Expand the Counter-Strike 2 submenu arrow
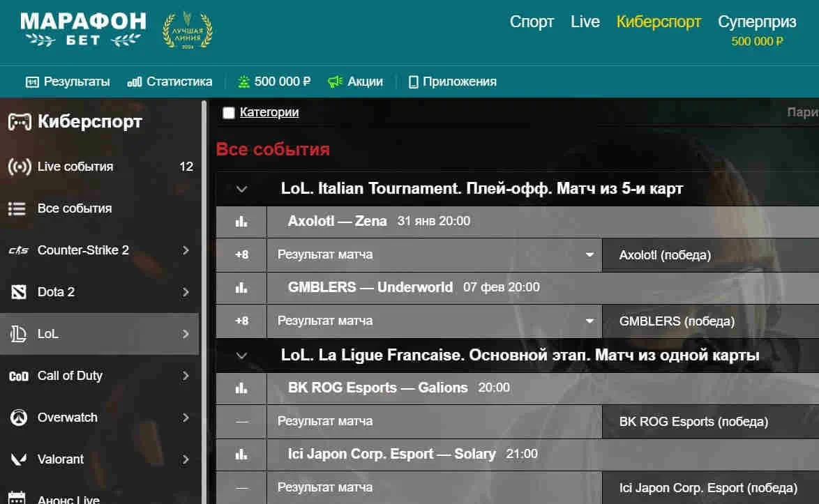 (186, 250)
